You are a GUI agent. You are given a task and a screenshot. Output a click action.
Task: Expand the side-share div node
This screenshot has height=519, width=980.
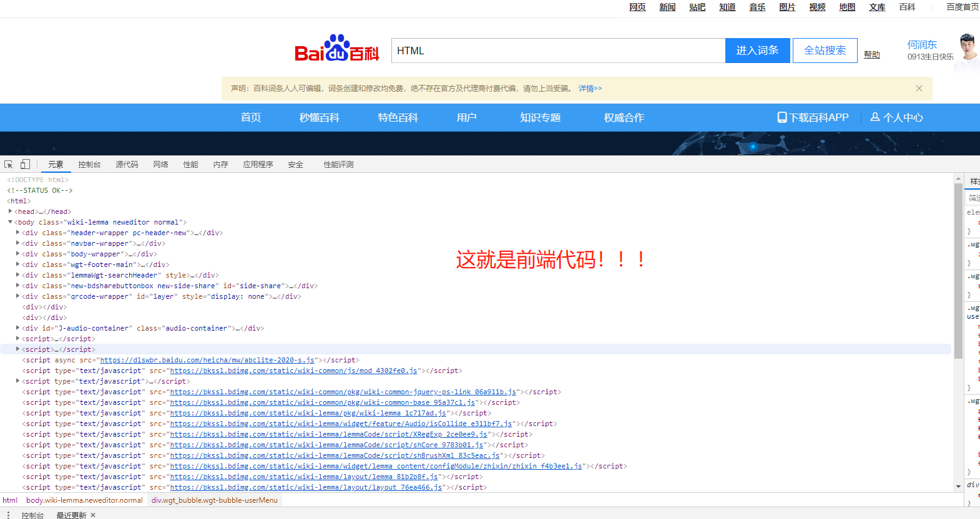[x=17, y=286]
